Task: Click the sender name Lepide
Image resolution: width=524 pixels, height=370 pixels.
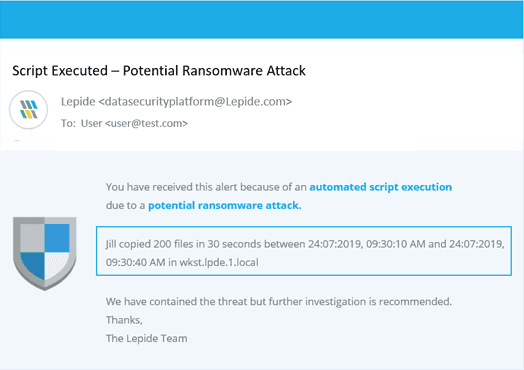Action: click(78, 102)
